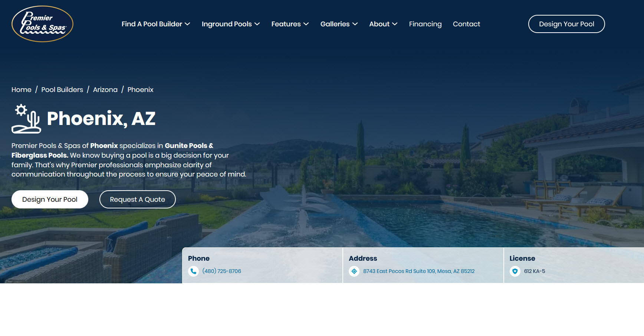Click the Address card heading
The width and height of the screenshot is (644, 336).
pyautogui.click(x=363, y=258)
